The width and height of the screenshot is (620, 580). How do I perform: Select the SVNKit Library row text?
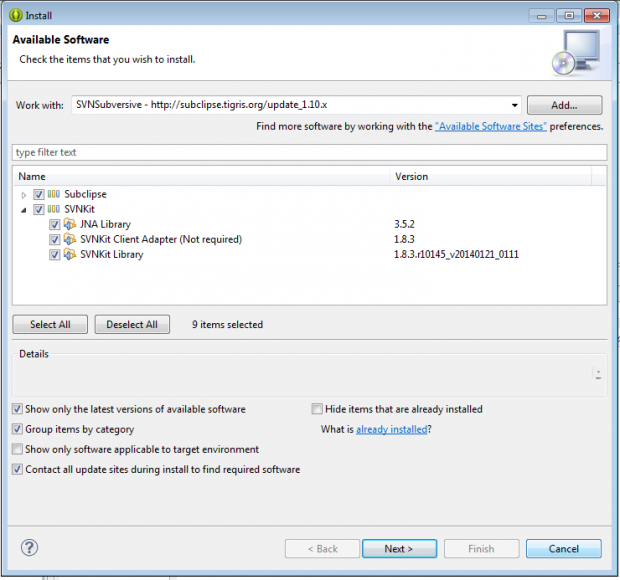(112, 254)
